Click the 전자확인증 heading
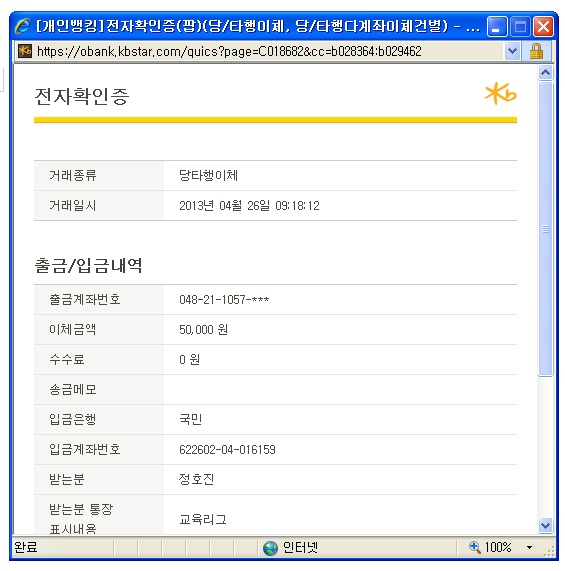This screenshot has height=571, width=565. [82, 97]
